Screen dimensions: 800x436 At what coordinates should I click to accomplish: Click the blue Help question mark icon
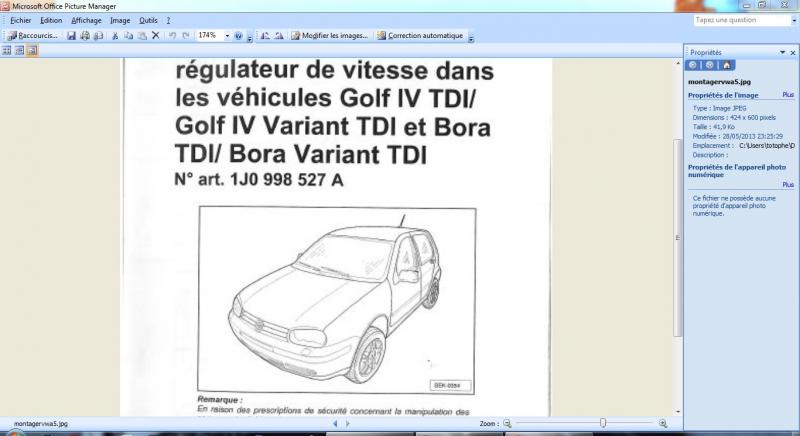point(238,36)
